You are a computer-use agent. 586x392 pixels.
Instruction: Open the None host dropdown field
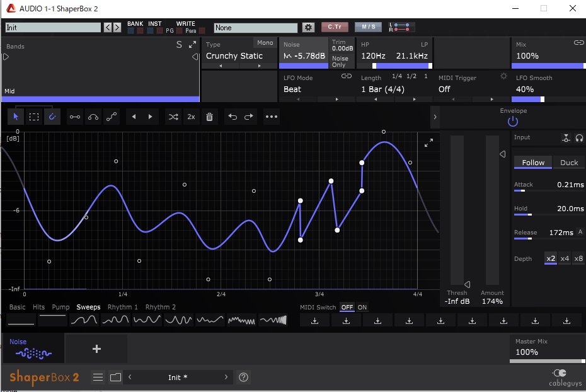click(x=256, y=28)
